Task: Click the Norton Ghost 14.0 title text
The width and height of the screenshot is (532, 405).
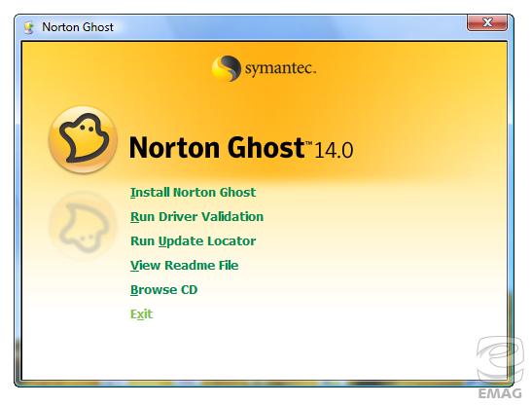Action: (x=241, y=148)
